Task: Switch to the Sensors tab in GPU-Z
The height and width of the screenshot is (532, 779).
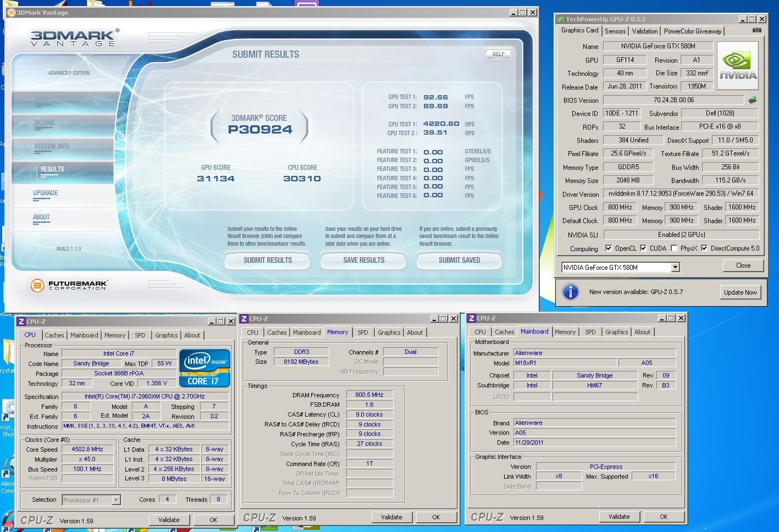Action: [x=615, y=31]
